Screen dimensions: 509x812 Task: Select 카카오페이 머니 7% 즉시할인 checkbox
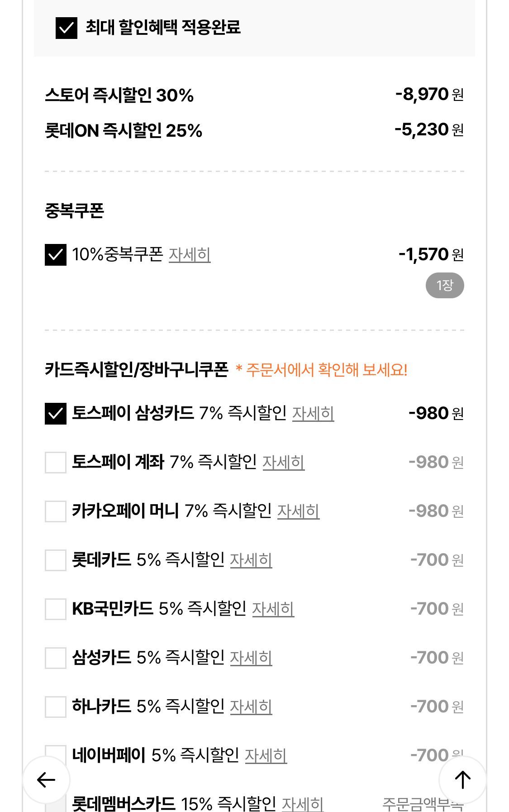(x=56, y=511)
